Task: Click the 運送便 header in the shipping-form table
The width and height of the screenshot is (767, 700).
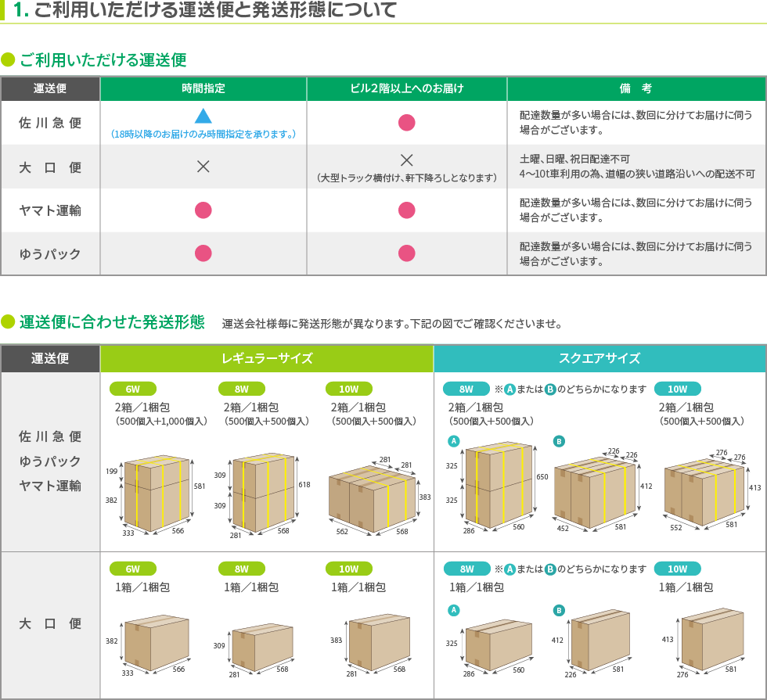Action: pos(50,358)
